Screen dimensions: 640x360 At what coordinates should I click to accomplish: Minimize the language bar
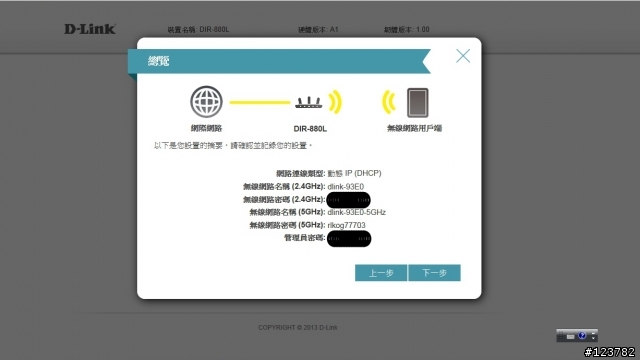(593, 333)
